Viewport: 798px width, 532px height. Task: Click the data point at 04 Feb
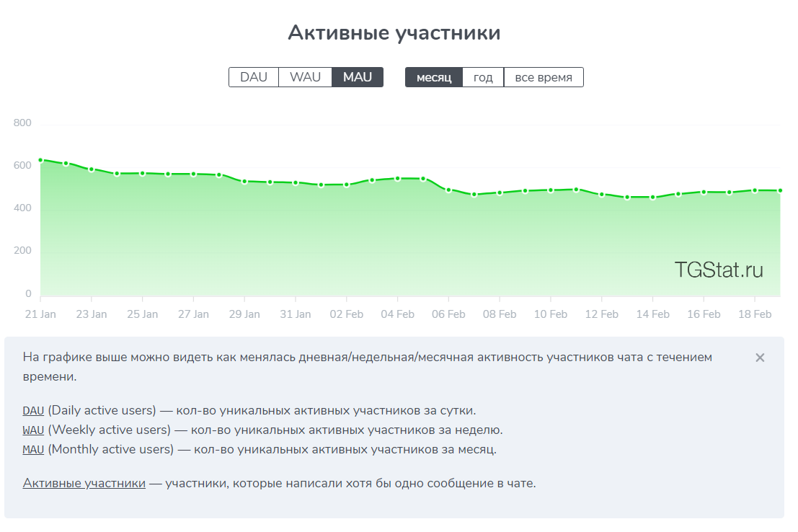coord(398,179)
